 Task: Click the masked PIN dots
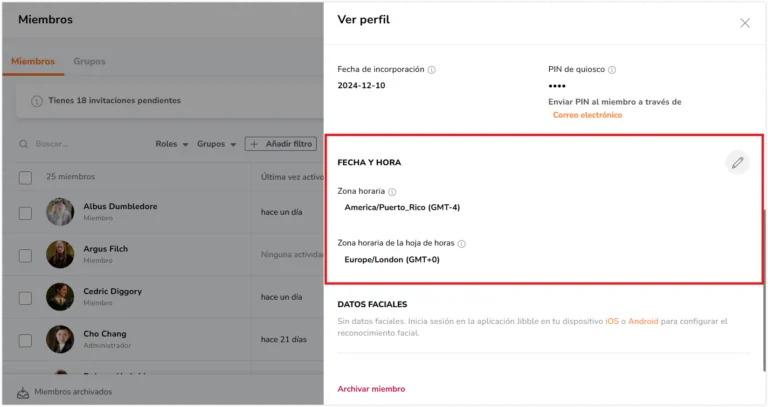557,86
